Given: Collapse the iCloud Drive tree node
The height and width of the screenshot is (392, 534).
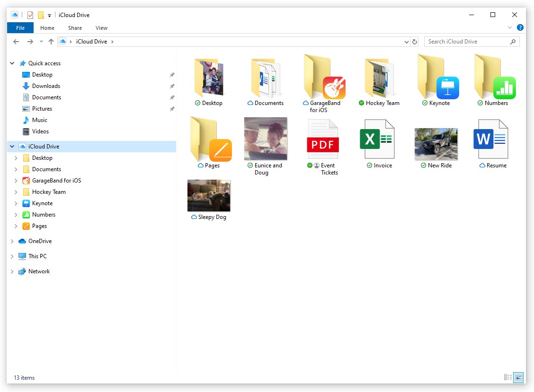Looking at the screenshot, I should click(x=12, y=146).
